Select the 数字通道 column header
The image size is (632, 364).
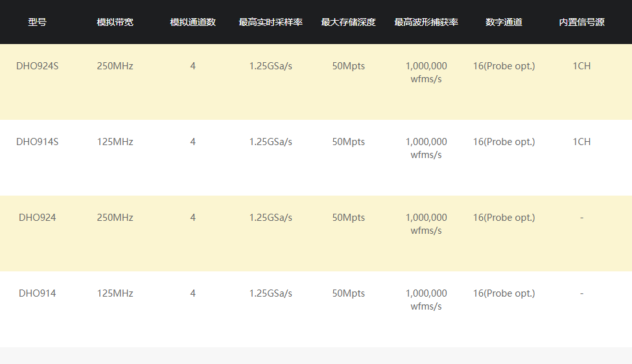click(x=504, y=22)
